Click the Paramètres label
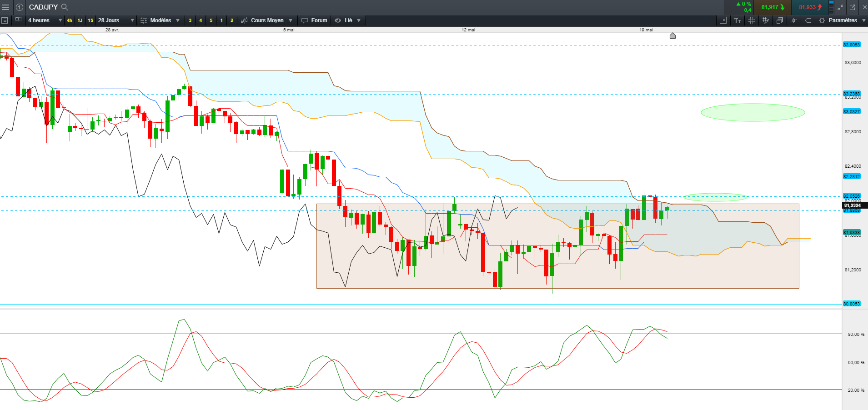The height and width of the screenshot is (410, 868). (x=843, y=20)
